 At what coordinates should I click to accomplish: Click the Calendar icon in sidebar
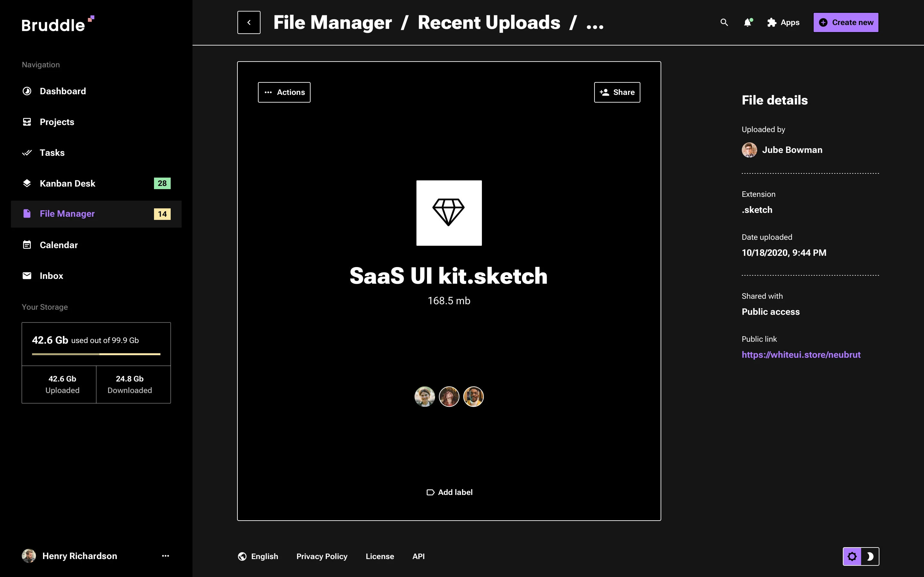coord(27,245)
